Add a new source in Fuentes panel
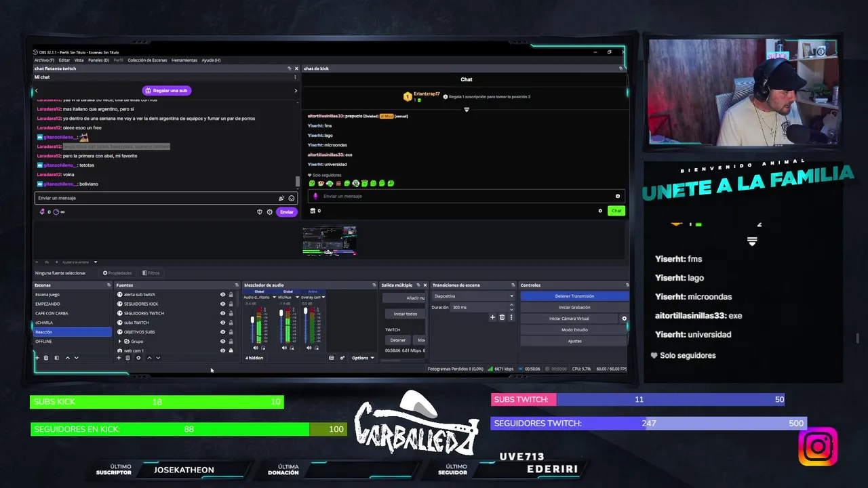The height and width of the screenshot is (488, 868). (119, 358)
